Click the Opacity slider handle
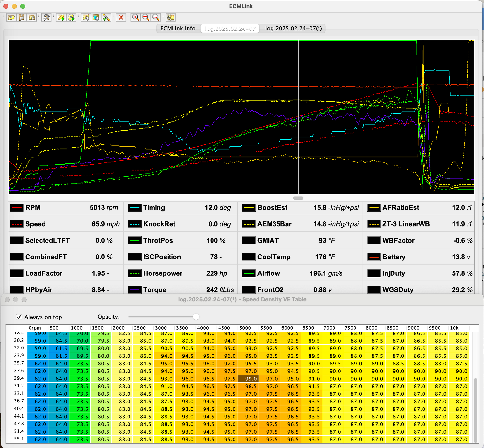Screen dimensions: 484x448 (196, 317)
